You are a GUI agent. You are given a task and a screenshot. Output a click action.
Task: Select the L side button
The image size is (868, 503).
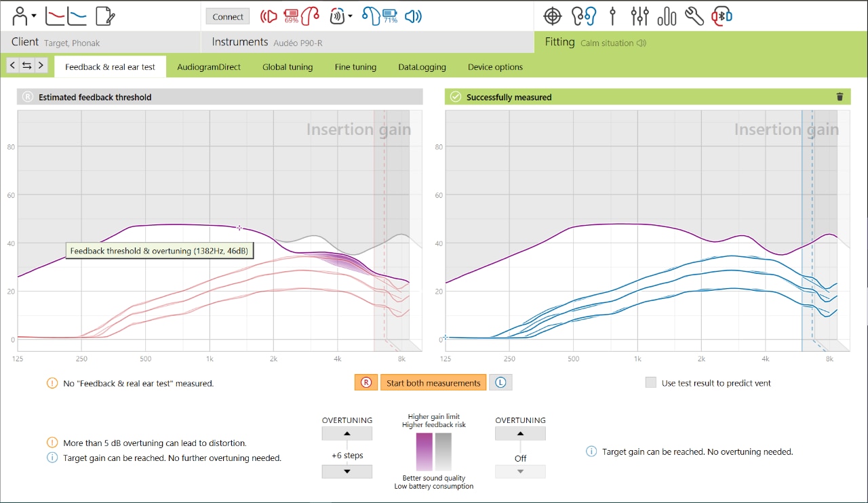500,382
